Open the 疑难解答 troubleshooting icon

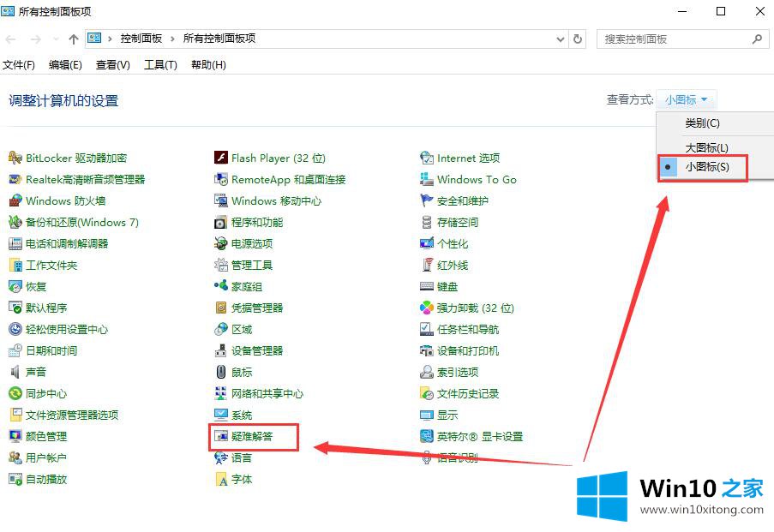pyautogui.click(x=220, y=436)
